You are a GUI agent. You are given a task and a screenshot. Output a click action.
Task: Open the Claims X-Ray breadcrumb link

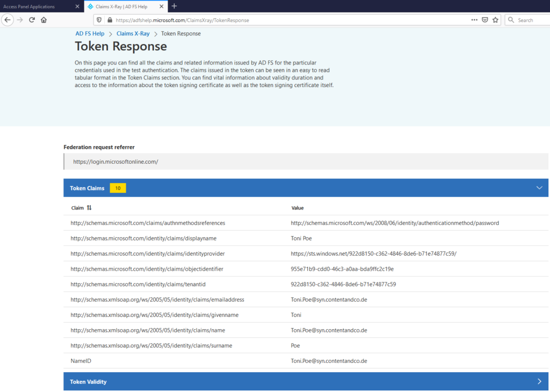pos(133,33)
